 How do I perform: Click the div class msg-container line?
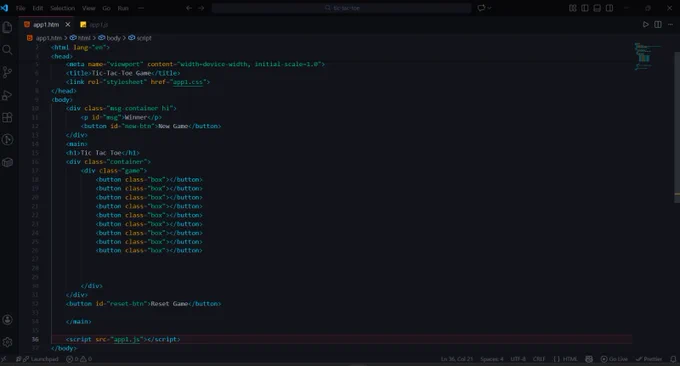click(x=121, y=108)
